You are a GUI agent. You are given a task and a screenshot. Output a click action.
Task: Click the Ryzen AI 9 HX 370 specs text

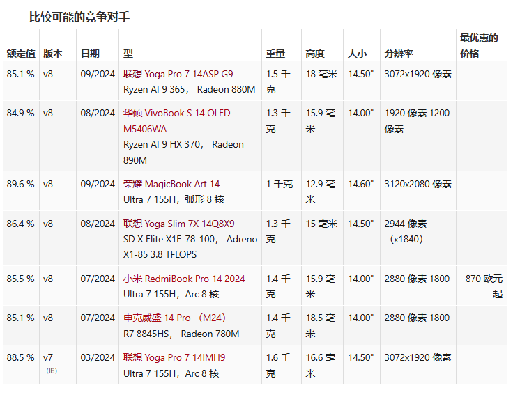183,153
